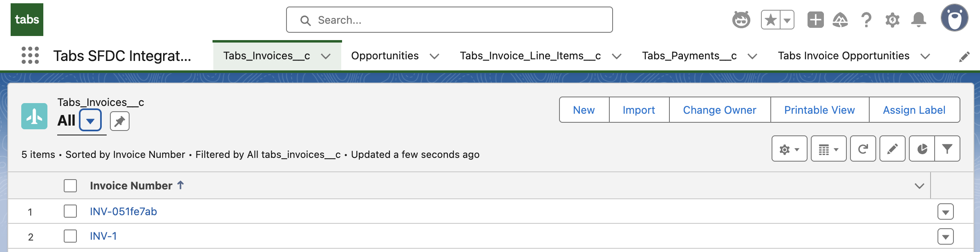Pin this list view
980x252 pixels.
point(120,121)
